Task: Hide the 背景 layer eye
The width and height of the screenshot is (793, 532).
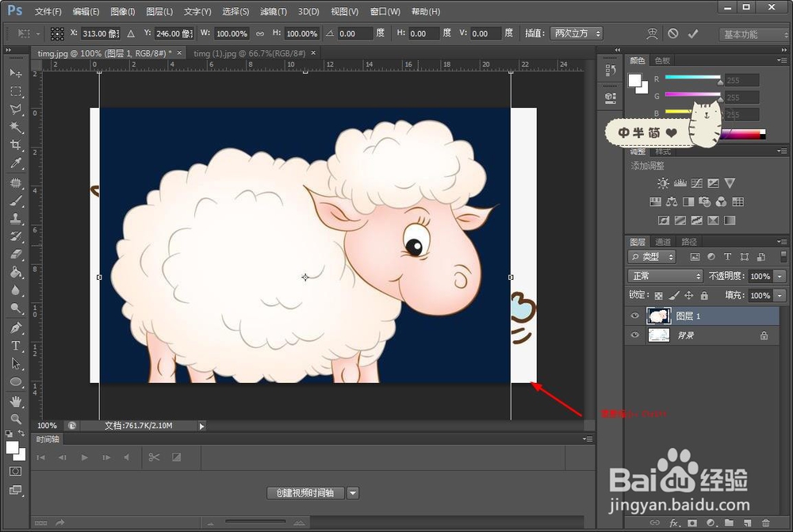Action: 635,335
